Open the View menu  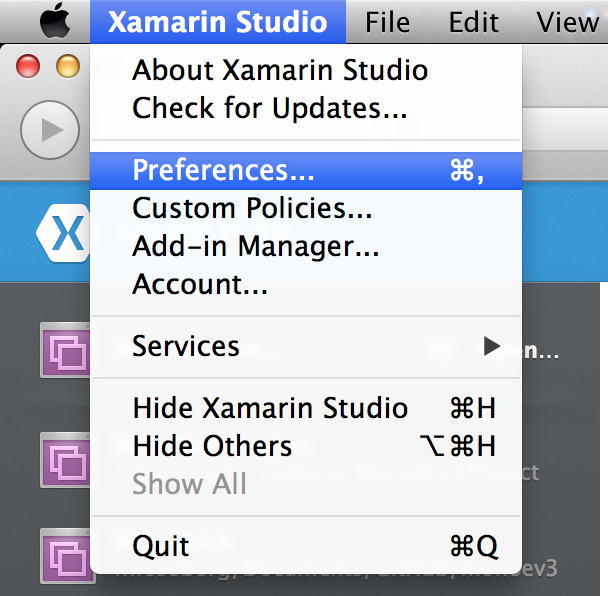568,22
